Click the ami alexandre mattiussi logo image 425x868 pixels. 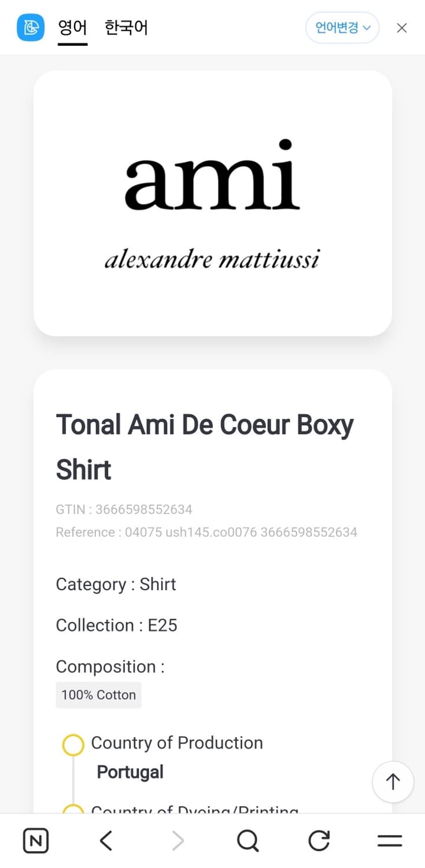point(212,203)
